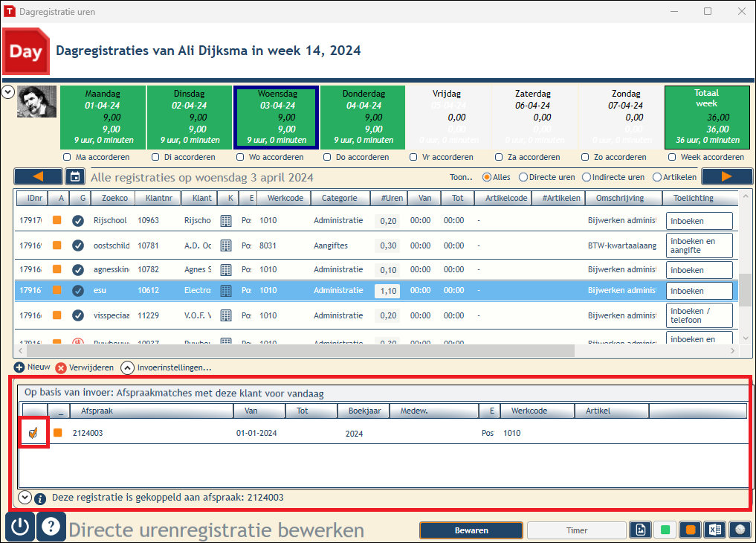Click the power icon to close
The height and width of the screenshot is (543, 756).
tap(20, 527)
